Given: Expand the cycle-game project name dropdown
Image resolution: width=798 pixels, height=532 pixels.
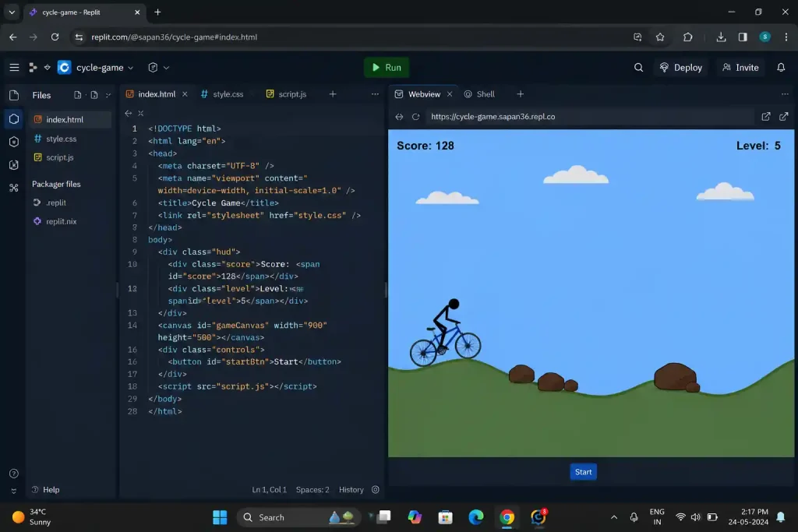Looking at the screenshot, I should [130, 68].
